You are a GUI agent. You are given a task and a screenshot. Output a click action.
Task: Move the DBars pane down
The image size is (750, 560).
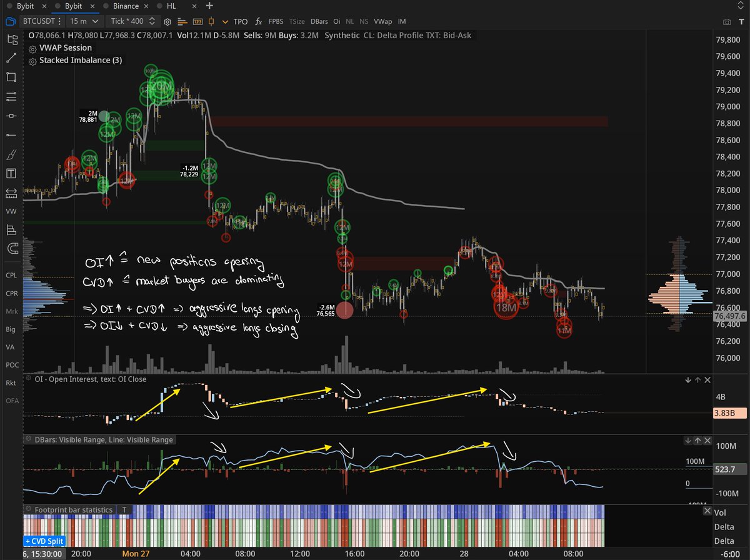click(x=687, y=440)
